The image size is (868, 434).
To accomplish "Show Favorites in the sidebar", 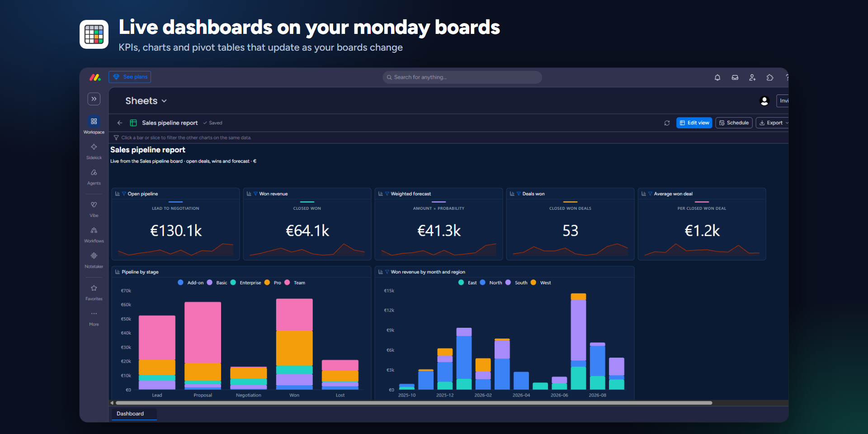I will click(x=94, y=292).
